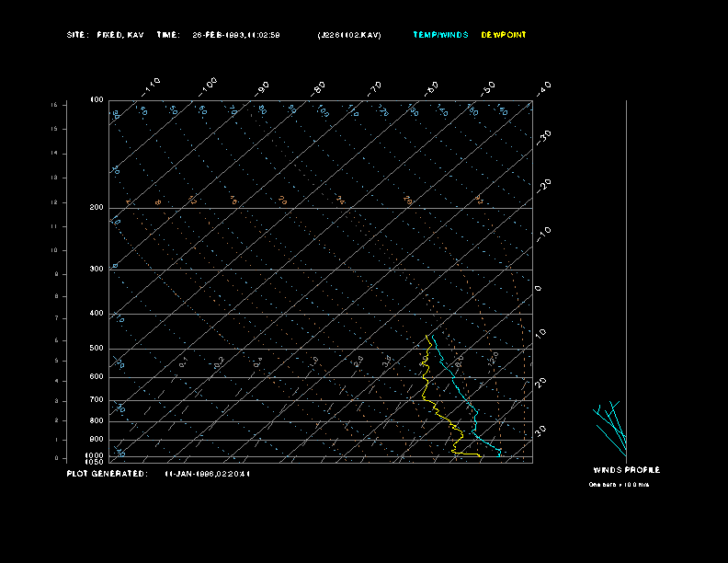Click the 900 pressure level label
The width and height of the screenshot is (728, 563).
(97, 439)
